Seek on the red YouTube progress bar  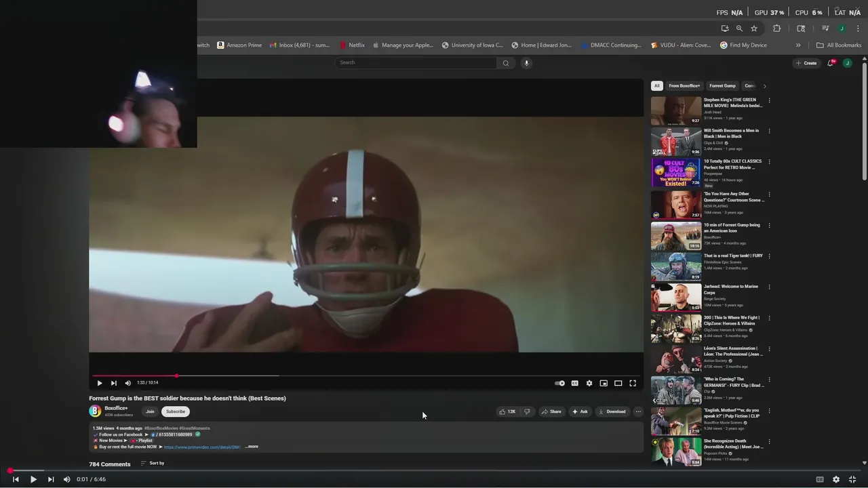(366, 375)
